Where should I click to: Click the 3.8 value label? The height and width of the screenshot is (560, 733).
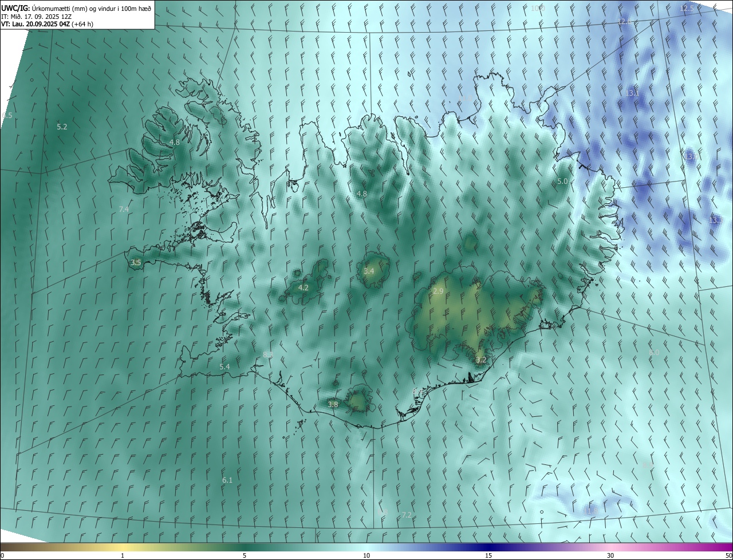(x=333, y=404)
